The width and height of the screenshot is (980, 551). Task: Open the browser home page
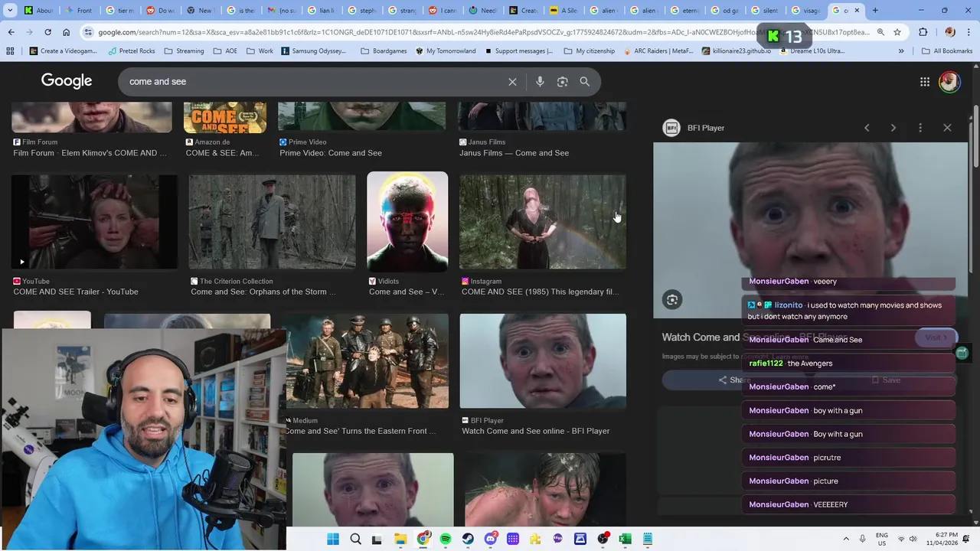tap(66, 32)
